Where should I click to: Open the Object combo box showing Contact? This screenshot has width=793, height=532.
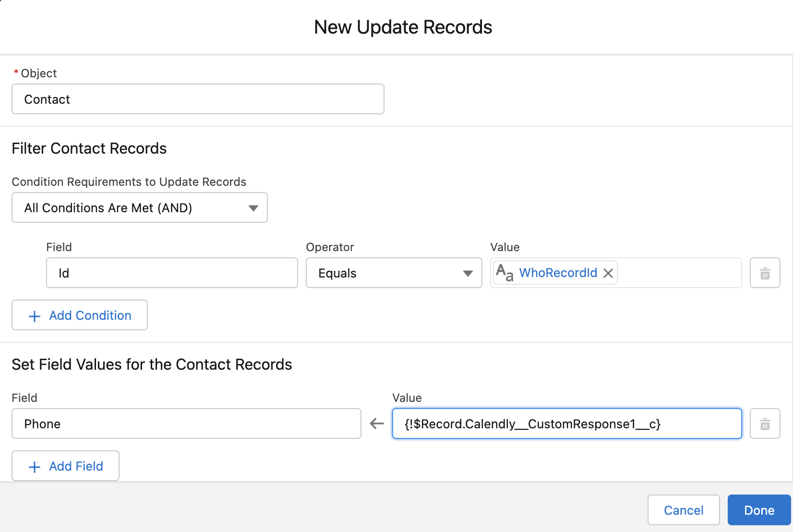click(x=198, y=99)
